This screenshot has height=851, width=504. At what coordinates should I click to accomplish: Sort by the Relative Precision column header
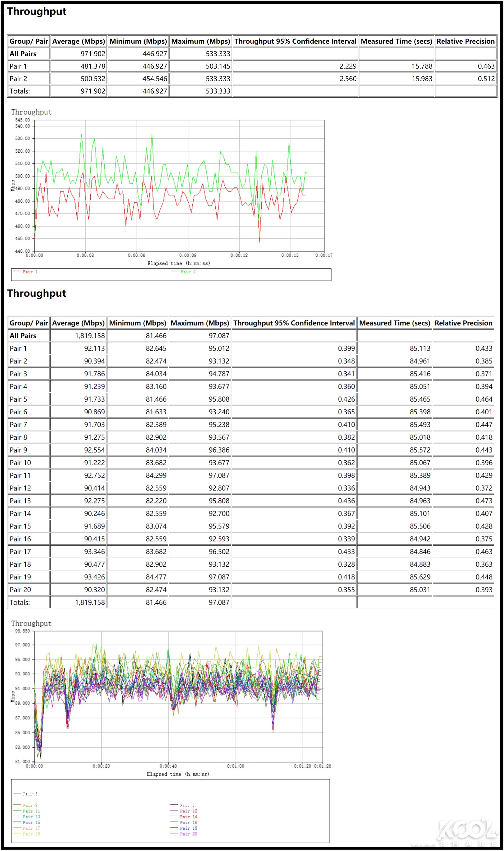[466, 41]
